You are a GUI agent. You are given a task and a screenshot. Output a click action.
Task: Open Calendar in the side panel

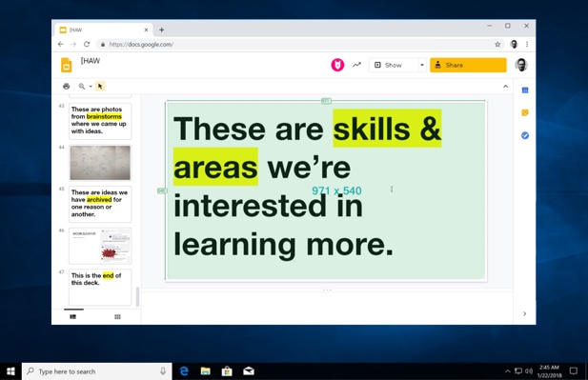(525, 90)
